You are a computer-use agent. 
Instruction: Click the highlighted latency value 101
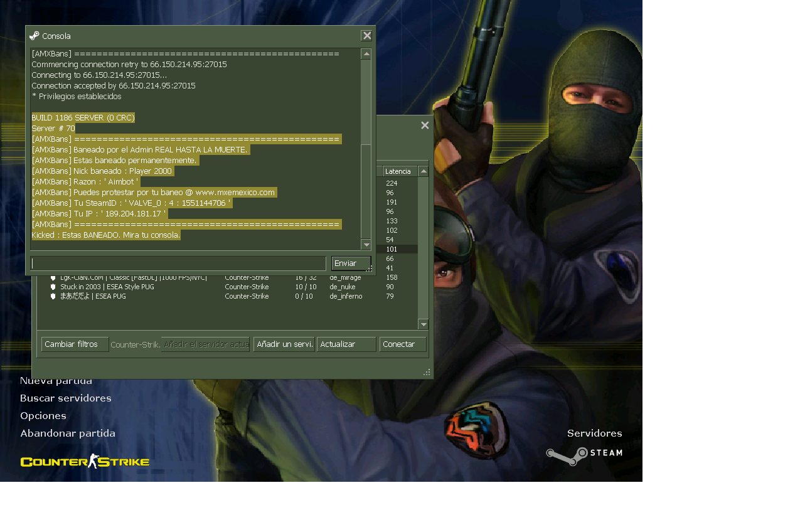(392, 249)
